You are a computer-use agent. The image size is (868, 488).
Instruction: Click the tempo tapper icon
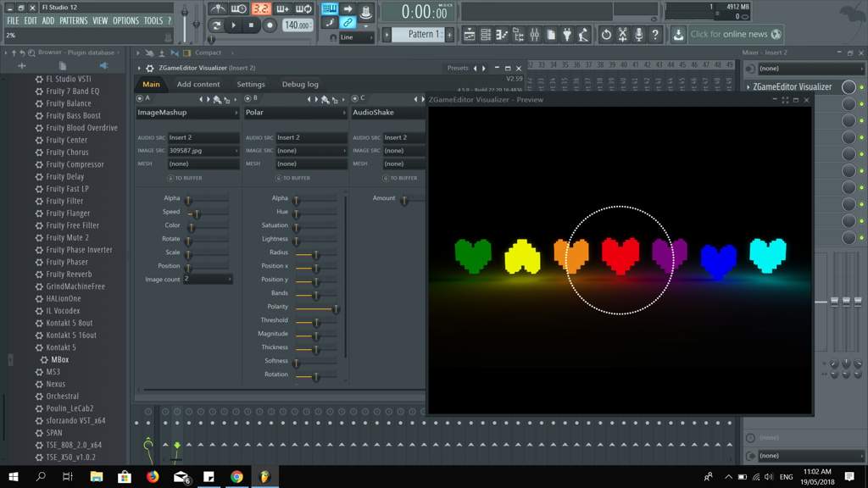[x=583, y=35]
